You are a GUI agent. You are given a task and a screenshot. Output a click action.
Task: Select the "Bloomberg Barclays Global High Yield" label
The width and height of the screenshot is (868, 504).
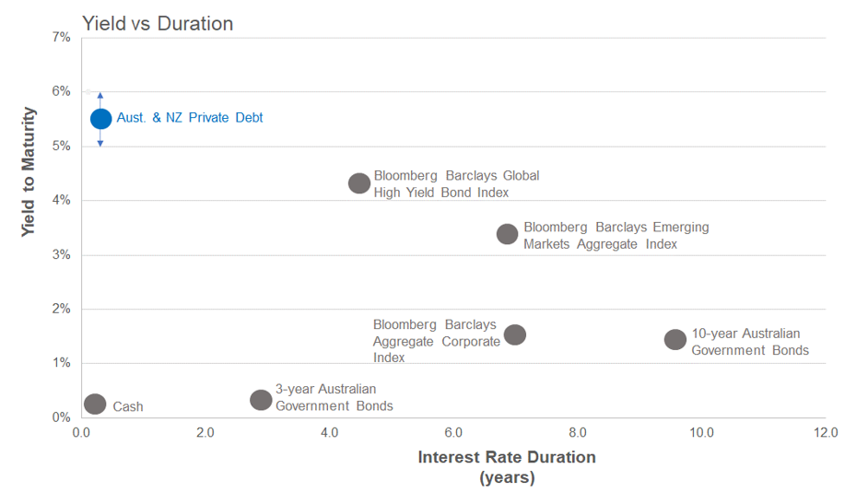coord(456,183)
